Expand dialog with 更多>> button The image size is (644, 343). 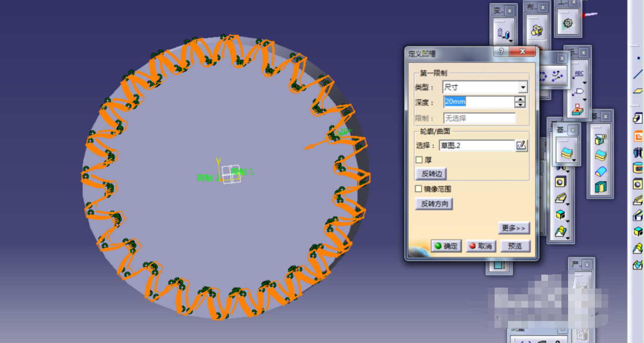coord(514,228)
